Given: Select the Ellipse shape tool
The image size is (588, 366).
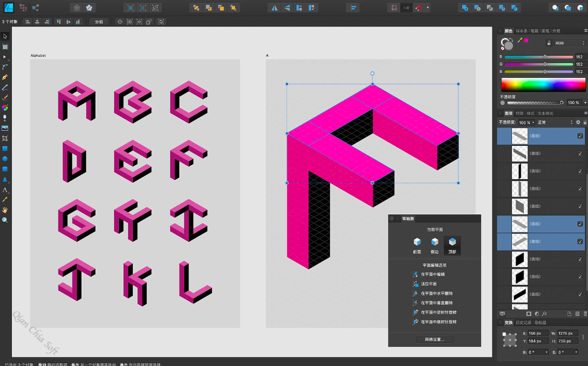Looking at the screenshot, I should pyautogui.click(x=5, y=159).
